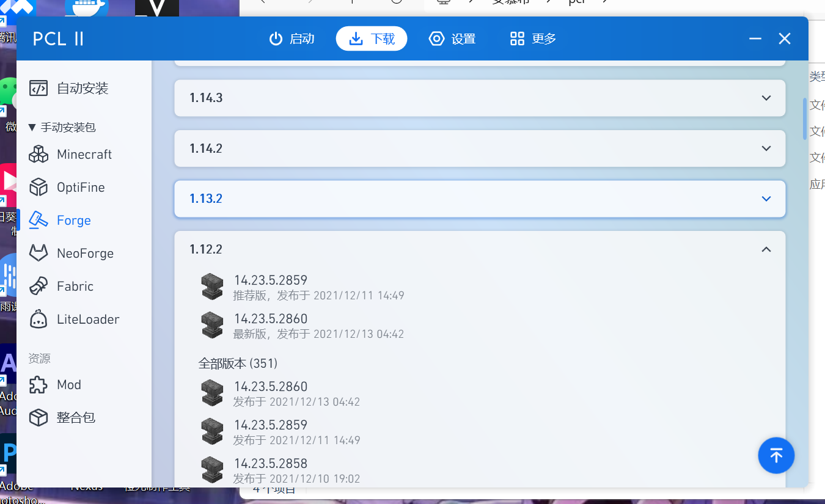Click the PCL II title logo
The width and height of the screenshot is (825, 504).
click(58, 39)
